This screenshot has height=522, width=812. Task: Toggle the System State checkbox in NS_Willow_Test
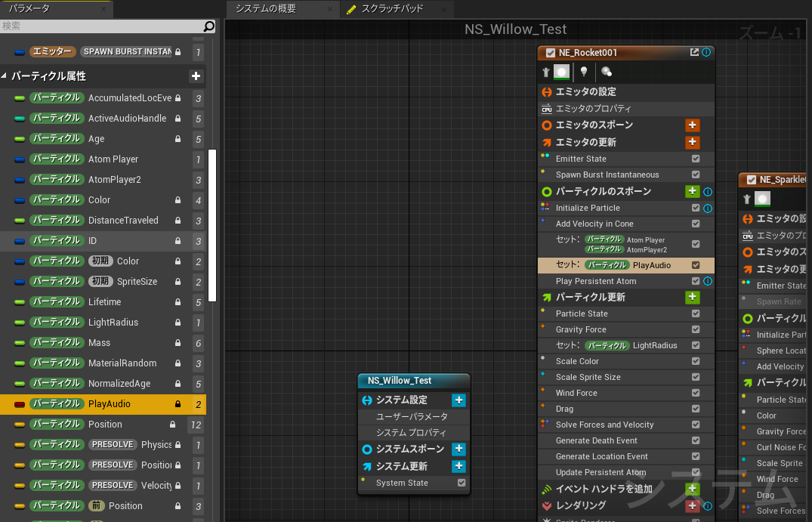tap(462, 483)
